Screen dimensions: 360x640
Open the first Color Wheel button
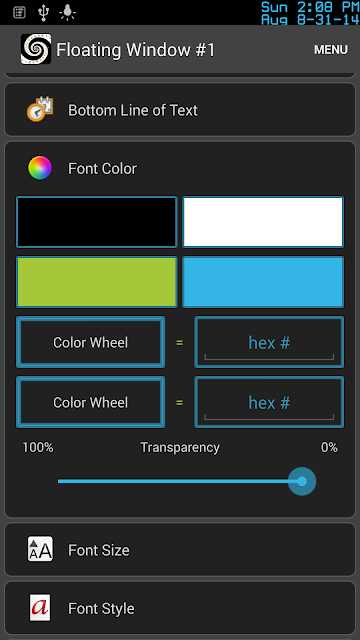pos(91,342)
